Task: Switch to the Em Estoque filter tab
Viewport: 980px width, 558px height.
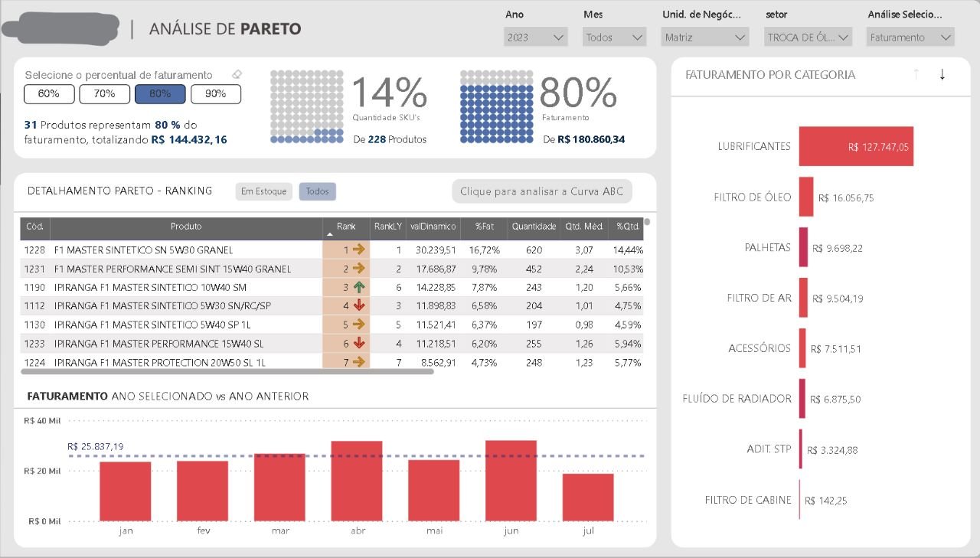Action: coord(263,191)
